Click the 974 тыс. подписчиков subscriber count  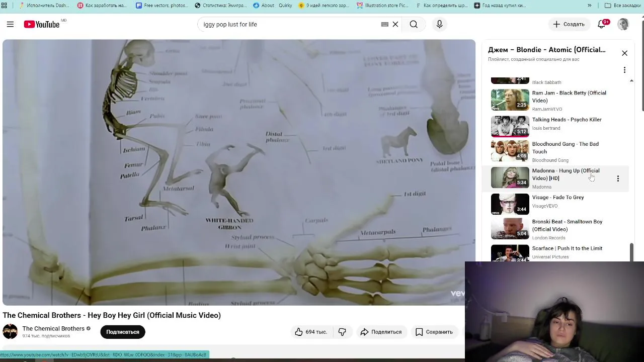[x=46, y=336]
